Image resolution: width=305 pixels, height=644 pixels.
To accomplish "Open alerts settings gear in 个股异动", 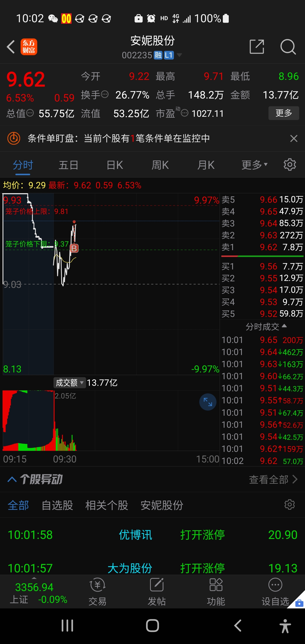I will [290, 505].
